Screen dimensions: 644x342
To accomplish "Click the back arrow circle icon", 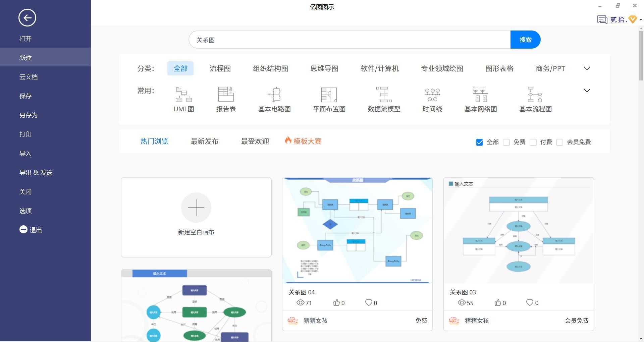I will pos(27,18).
